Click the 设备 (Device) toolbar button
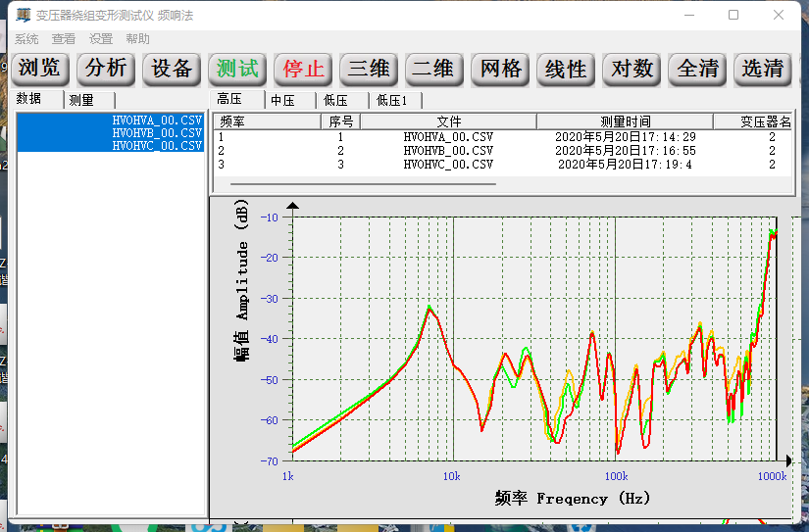 (172, 69)
